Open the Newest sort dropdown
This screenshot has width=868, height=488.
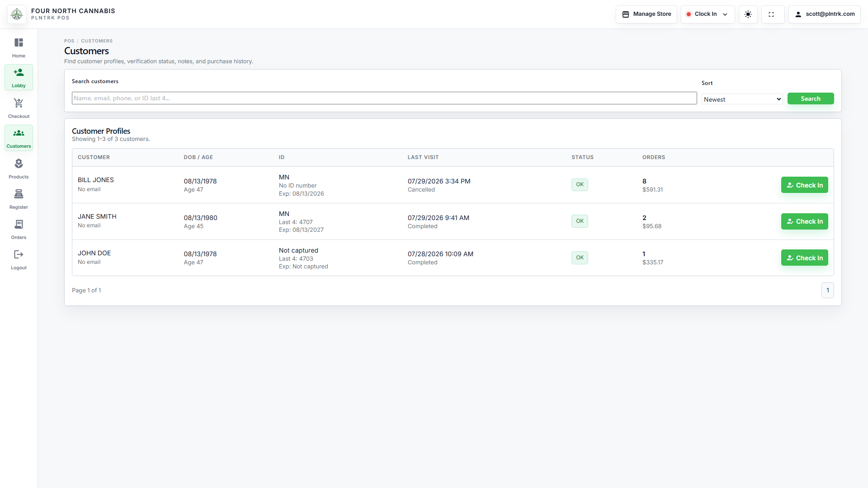pyautogui.click(x=742, y=99)
